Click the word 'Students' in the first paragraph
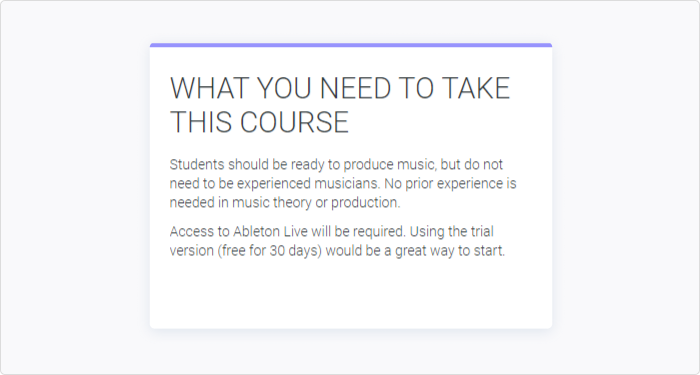This screenshot has width=700, height=375. 197,165
